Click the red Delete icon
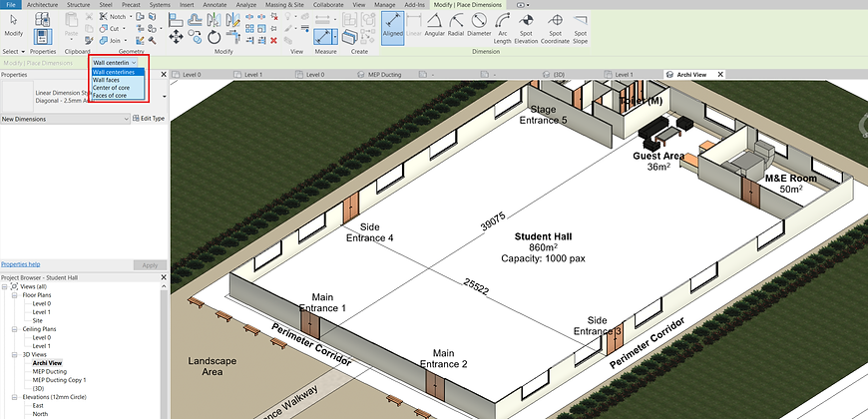 [274, 41]
